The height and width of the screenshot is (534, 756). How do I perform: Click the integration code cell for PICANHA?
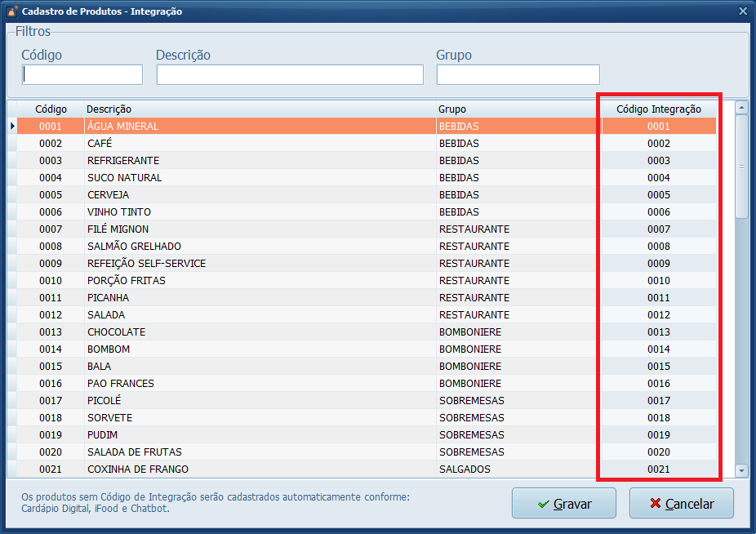pos(658,298)
